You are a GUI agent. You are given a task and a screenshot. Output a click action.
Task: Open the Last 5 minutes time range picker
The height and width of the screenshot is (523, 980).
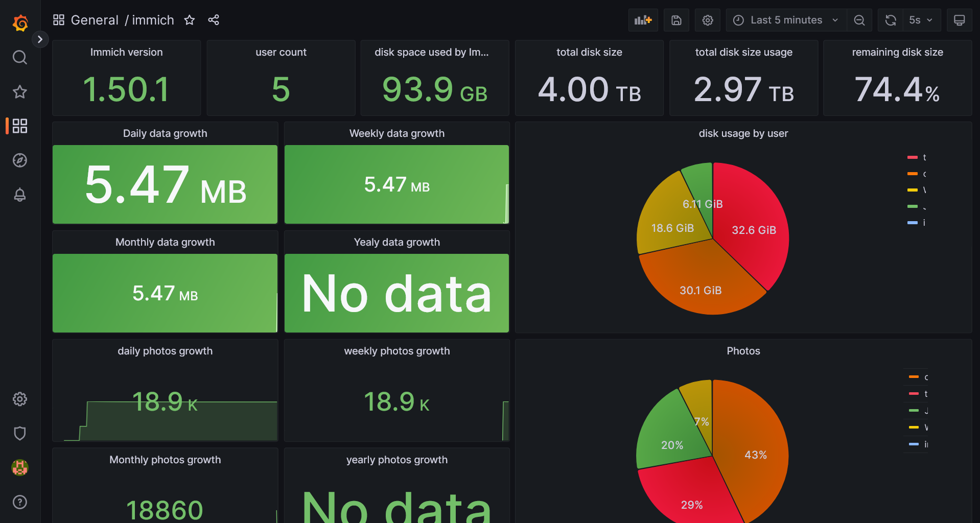pos(786,20)
